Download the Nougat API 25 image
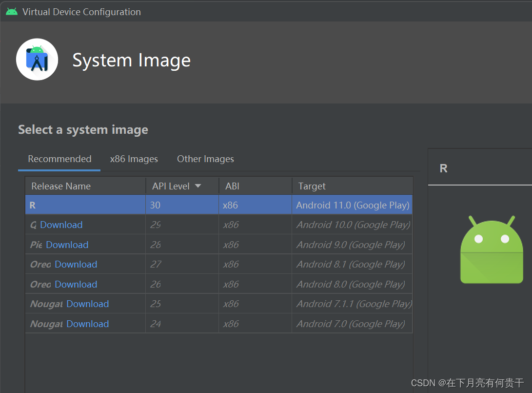 tap(88, 304)
